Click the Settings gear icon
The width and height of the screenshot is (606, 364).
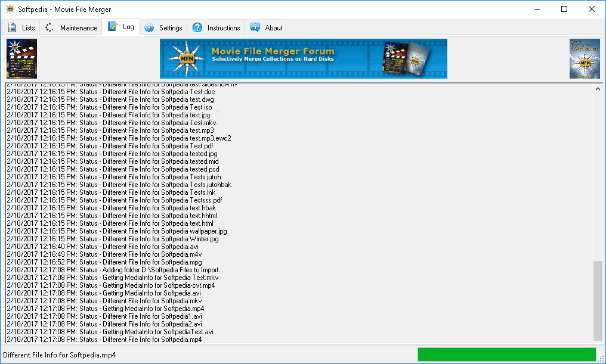click(x=149, y=28)
